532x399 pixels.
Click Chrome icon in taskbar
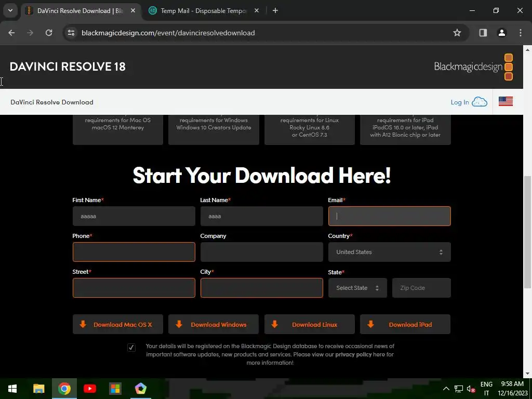(x=64, y=389)
